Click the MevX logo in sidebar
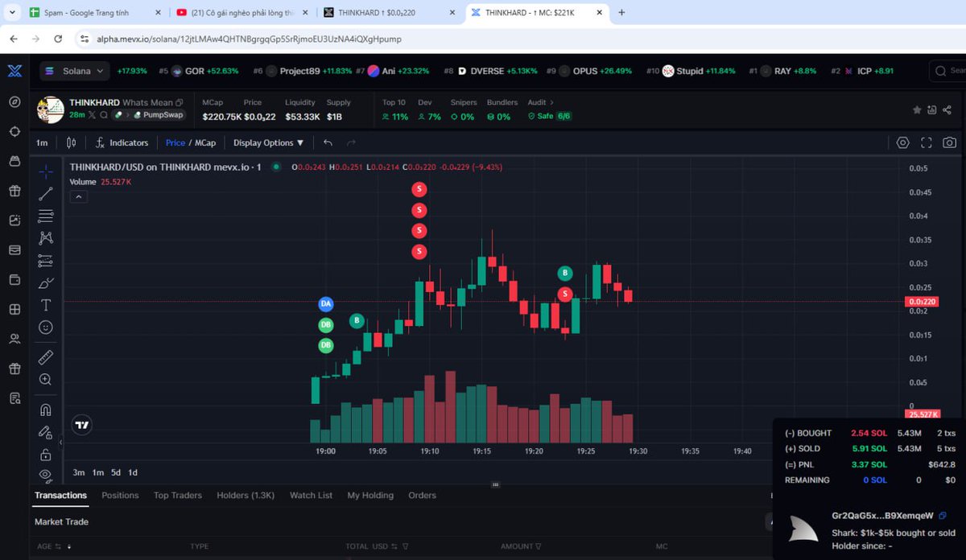 14,71
